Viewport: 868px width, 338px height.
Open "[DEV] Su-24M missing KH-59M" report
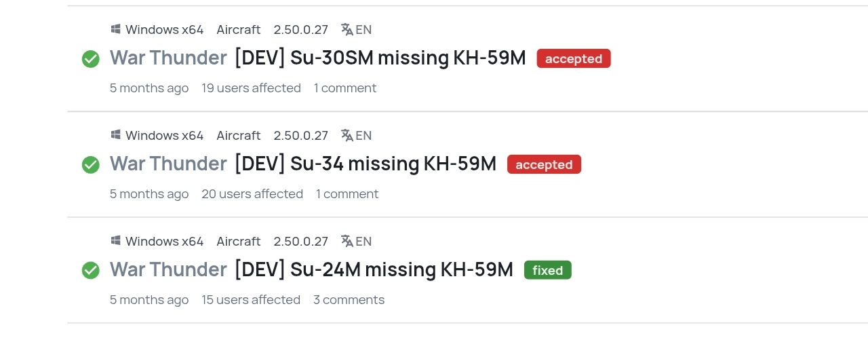click(x=374, y=270)
